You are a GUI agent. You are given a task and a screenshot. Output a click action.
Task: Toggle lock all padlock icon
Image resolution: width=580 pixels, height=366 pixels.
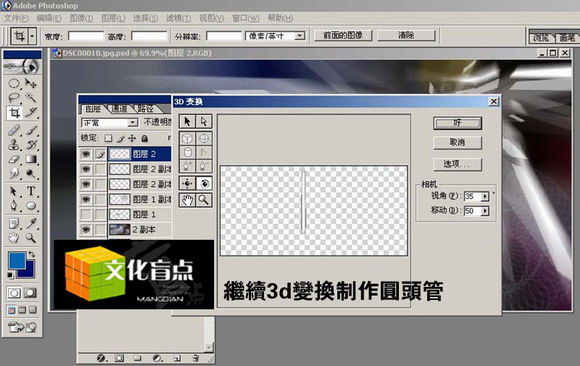(x=145, y=138)
